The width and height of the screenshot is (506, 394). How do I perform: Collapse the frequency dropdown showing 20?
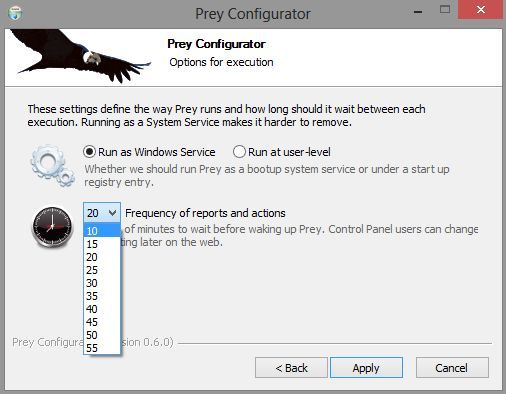(102, 213)
